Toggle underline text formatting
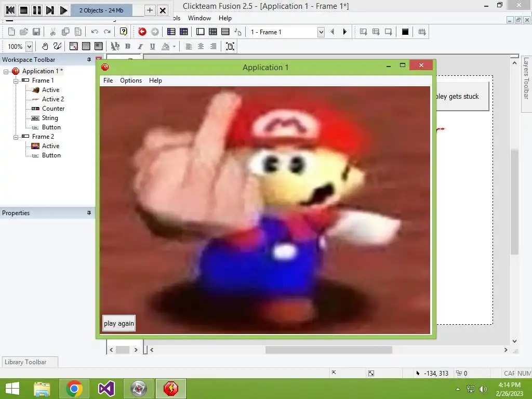The width and height of the screenshot is (532, 399). tap(153, 46)
